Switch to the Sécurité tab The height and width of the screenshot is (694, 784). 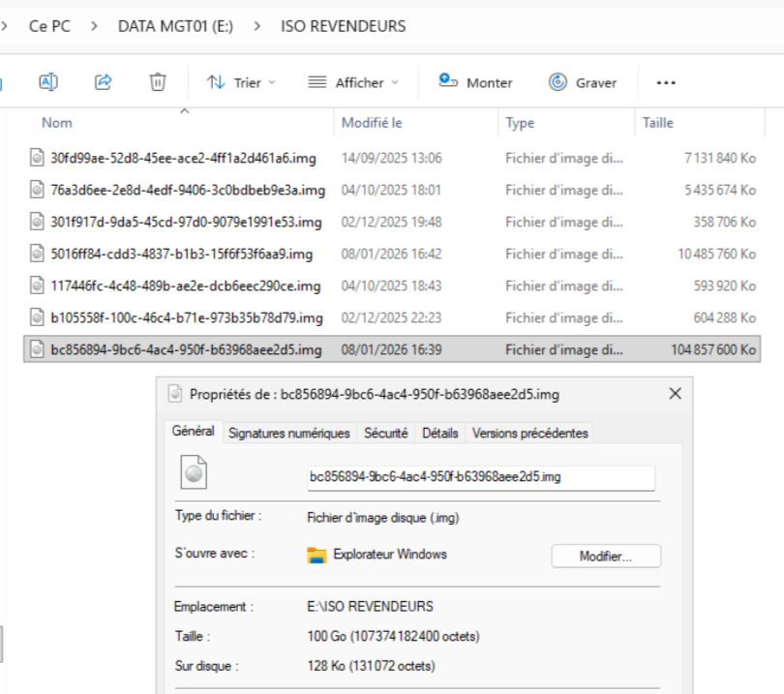point(385,433)
